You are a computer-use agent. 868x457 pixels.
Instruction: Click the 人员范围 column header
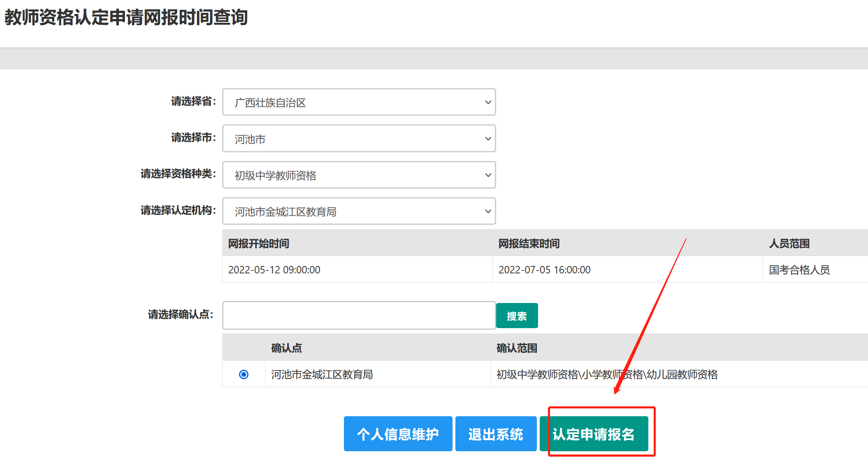tap(789, 243)
